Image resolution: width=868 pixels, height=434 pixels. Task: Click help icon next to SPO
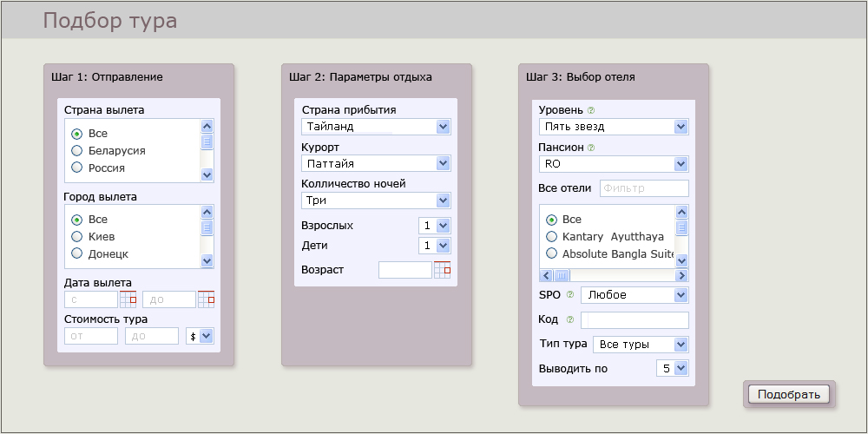coord(570,295)
